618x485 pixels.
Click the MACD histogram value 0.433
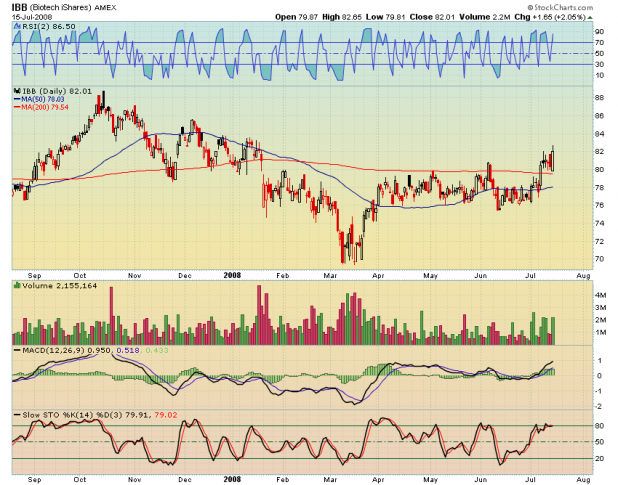[157, 350]
